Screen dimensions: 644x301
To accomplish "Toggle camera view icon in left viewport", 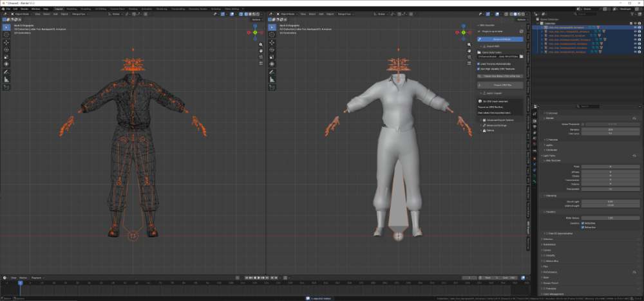I will (261, 57).
